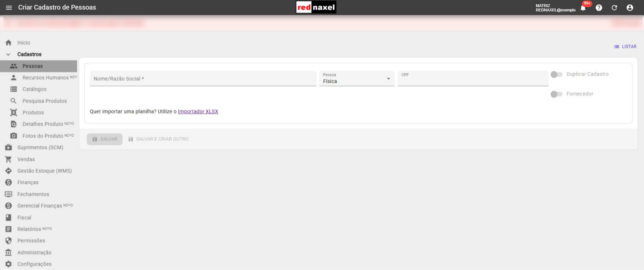Click the Pesquisa Produtos magnifier icon
644x270 pixels.
click(13, 101)
